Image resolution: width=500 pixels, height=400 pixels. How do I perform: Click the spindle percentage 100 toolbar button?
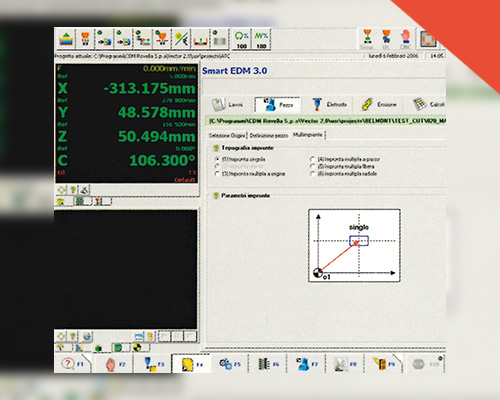point(241,39)
